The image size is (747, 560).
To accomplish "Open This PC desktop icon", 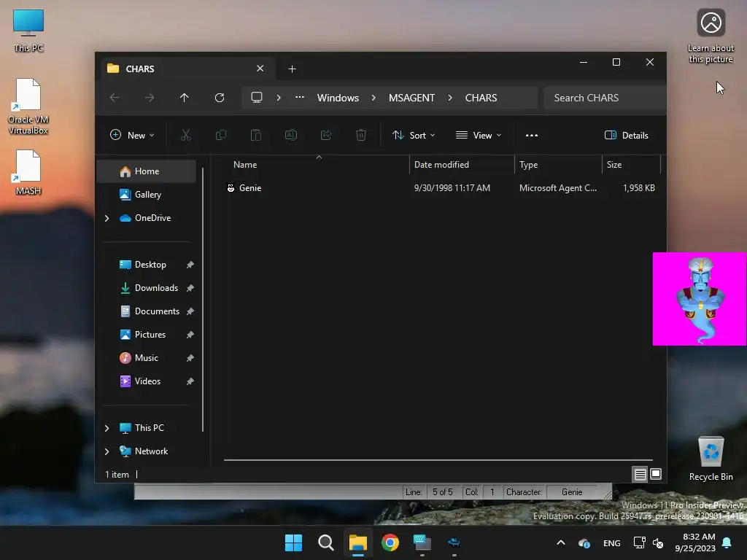I will pyautogui.click(x=28, y=31).
